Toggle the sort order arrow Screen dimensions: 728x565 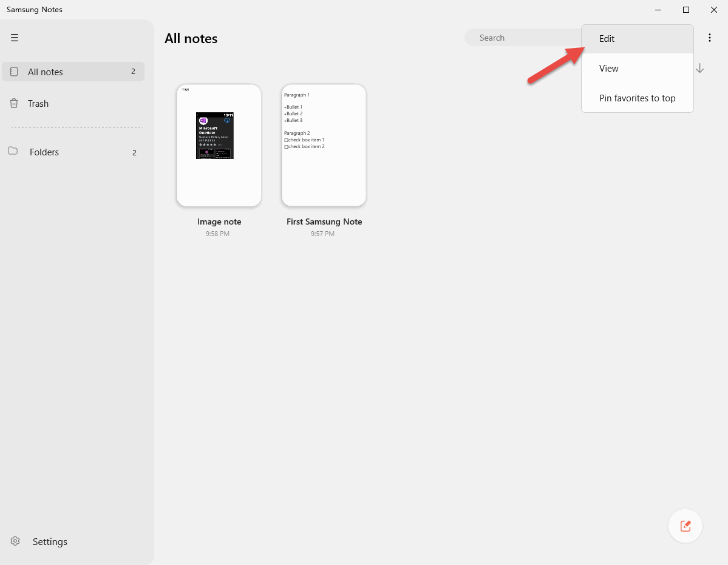[699, 69]
